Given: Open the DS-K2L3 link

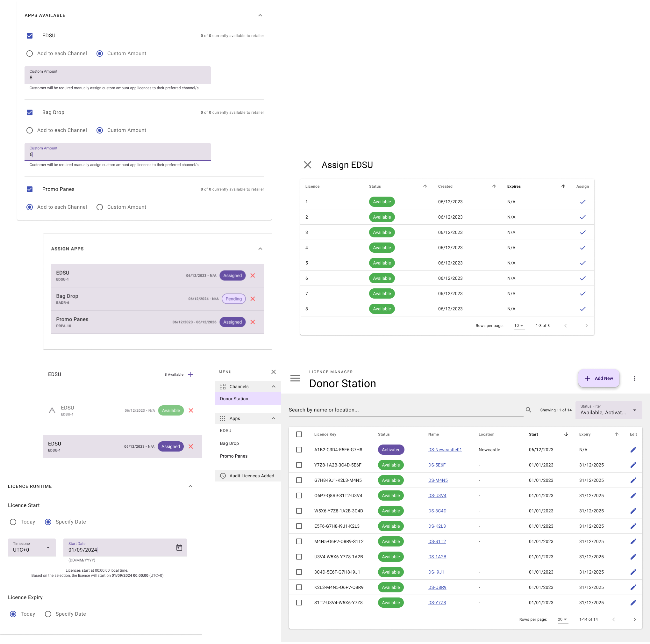Looking at the screenshot, I should pyautogui.click(x=437, y=526).
